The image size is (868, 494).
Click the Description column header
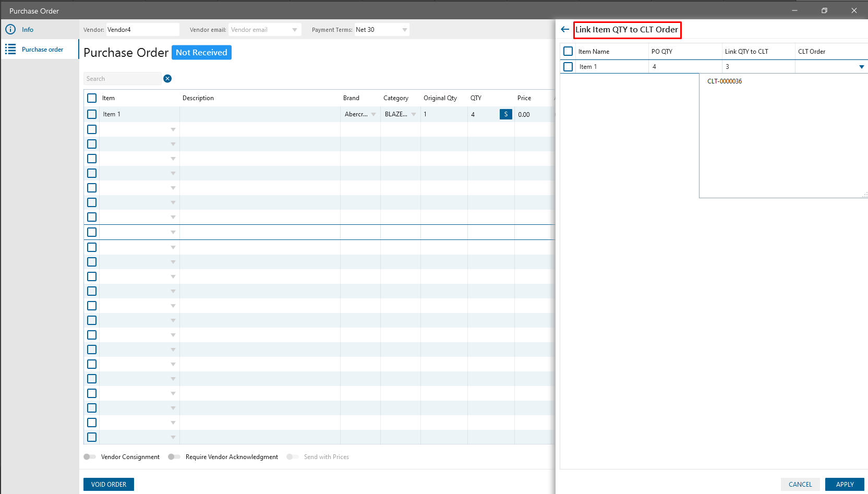click(x=198, y=98)
